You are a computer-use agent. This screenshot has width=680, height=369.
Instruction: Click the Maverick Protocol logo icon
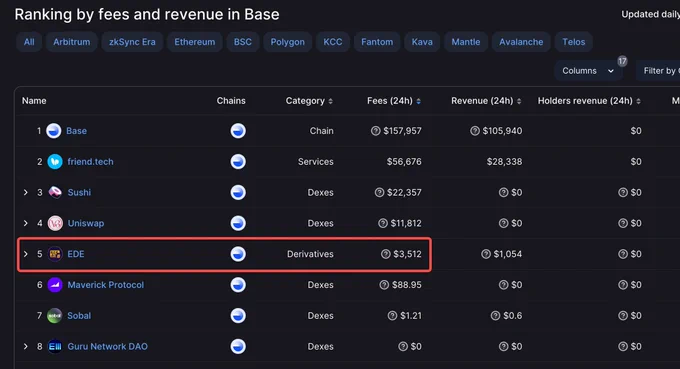(x=55, y=285)
